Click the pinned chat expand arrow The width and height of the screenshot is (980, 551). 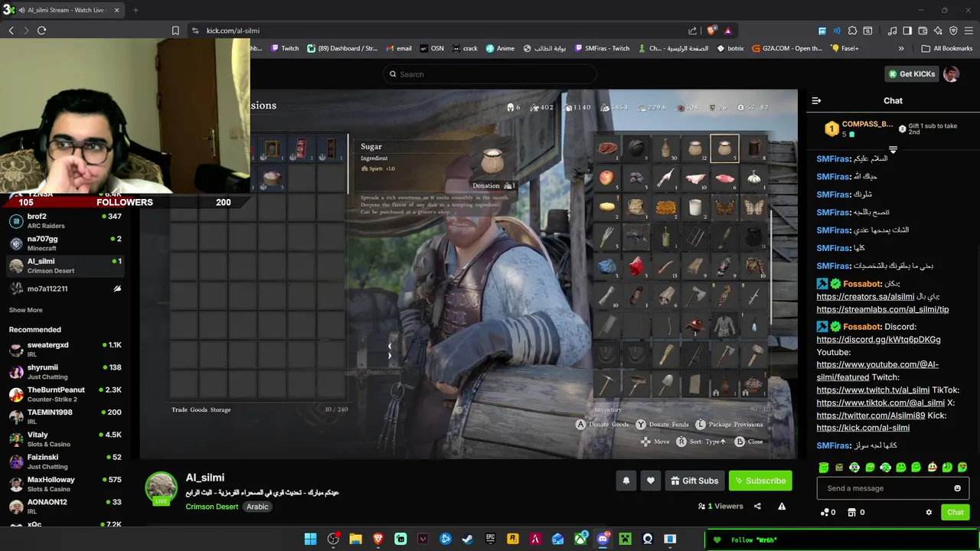pos(893,150)
